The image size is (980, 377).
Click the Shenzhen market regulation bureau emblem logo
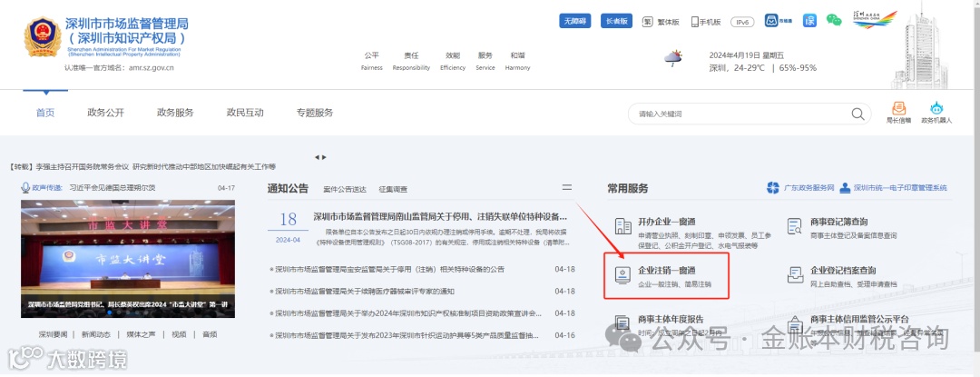coord(43,37)
